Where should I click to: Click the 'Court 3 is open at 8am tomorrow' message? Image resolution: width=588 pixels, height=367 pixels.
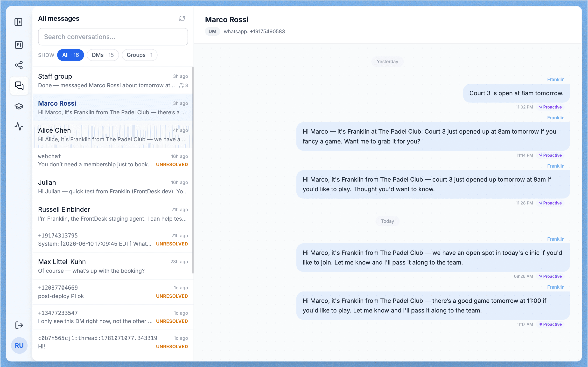point(516,93)
